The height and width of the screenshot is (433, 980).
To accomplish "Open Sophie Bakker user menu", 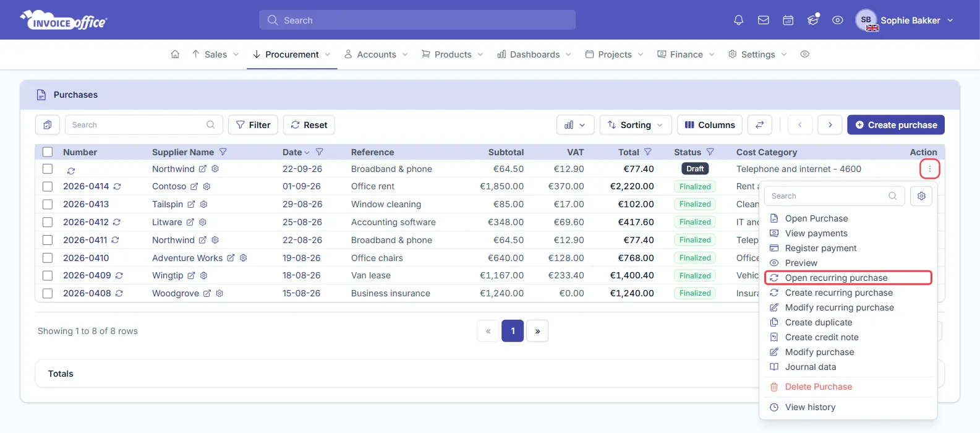I will 905,20.
